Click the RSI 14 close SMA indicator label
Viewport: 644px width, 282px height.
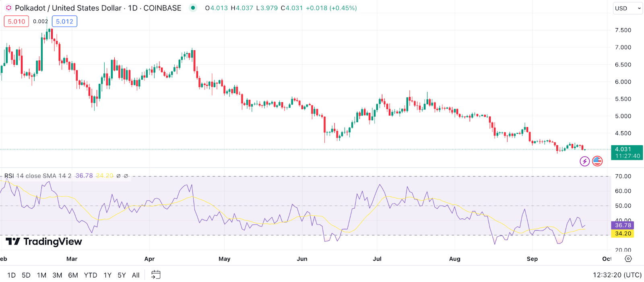coord(38,176)
